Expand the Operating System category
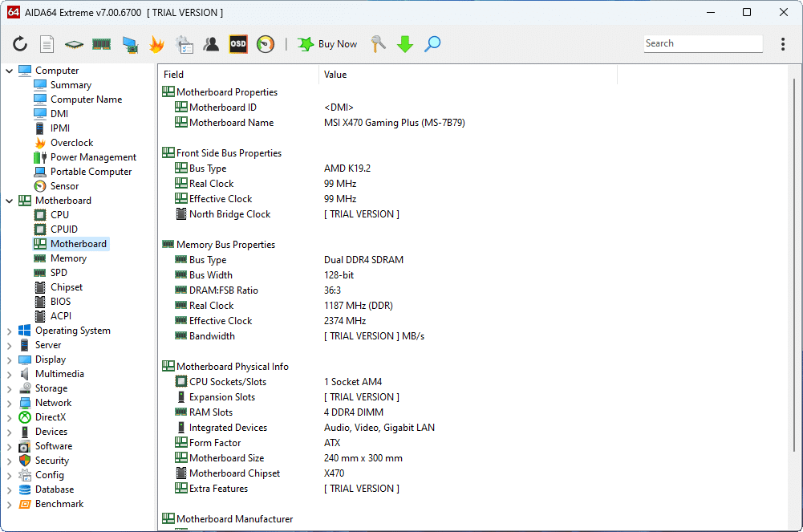Viewport: 803px width, 532px height. tap(8, 330)
